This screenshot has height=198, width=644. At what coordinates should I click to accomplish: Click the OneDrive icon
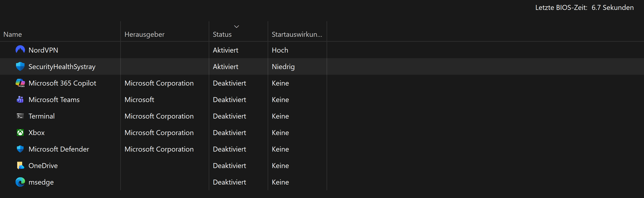21,165
